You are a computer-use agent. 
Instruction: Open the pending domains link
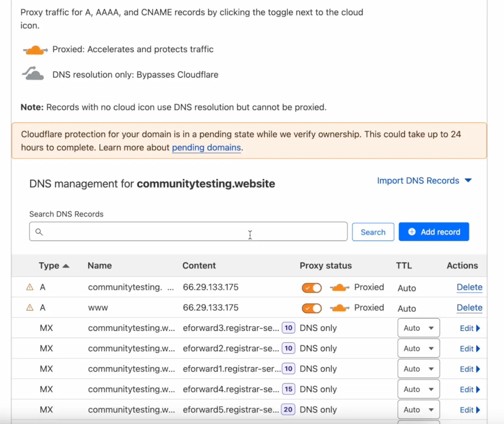206,148
